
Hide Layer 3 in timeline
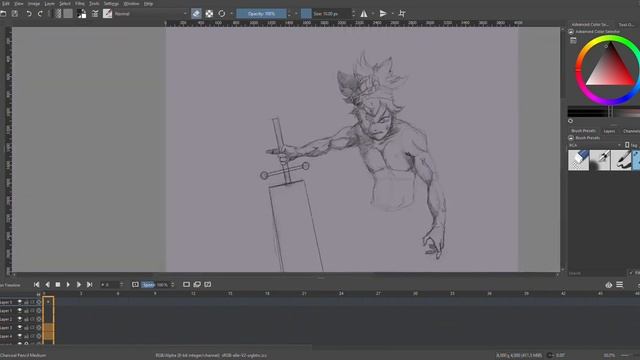click(x=19, y=328)
